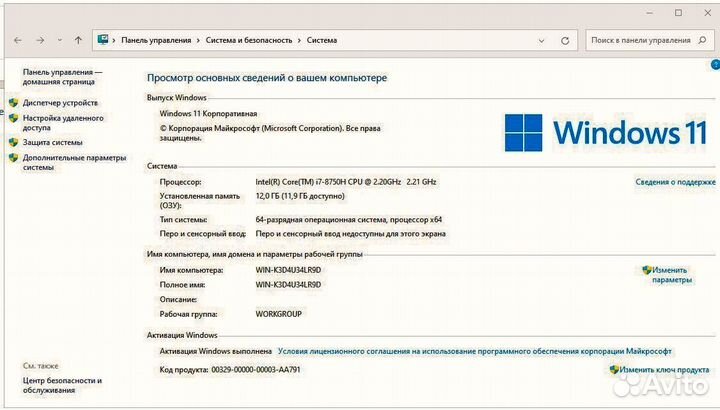Open the Microsoft license terms link
The height and width of the screenshot is (410, 720).
[x=475, y=351]
